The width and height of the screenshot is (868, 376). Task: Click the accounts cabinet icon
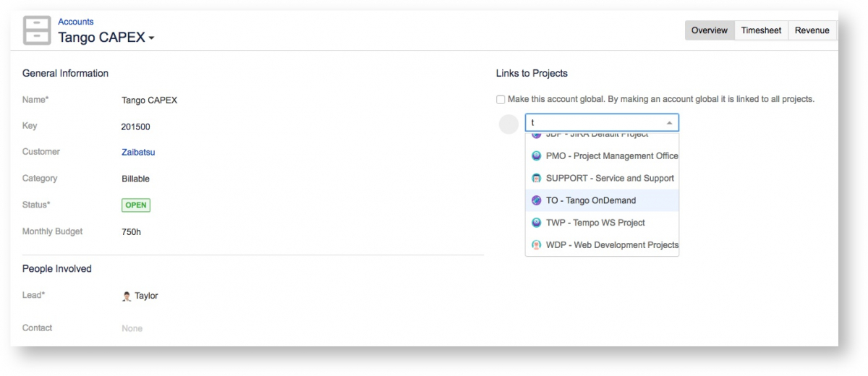pyautogui.click(x=37, y=30)
